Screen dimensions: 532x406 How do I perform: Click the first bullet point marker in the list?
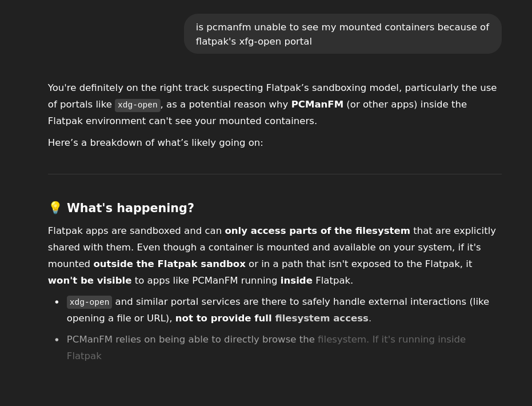57,302
